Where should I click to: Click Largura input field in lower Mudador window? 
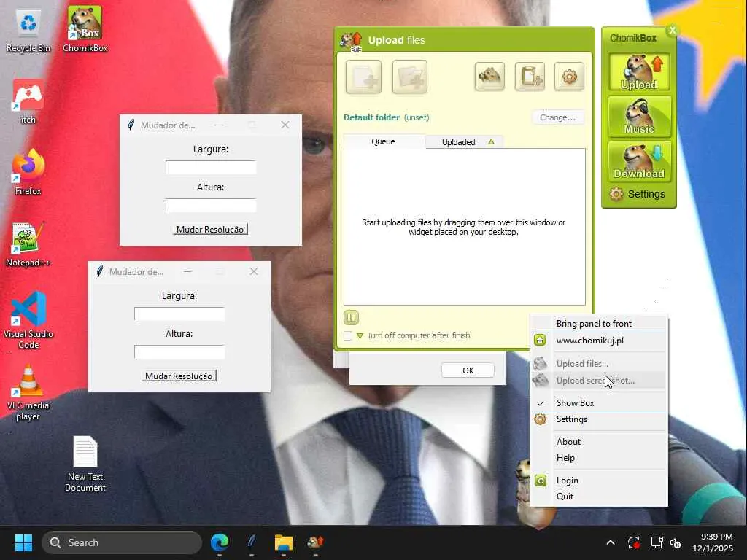tap(179, 314)
